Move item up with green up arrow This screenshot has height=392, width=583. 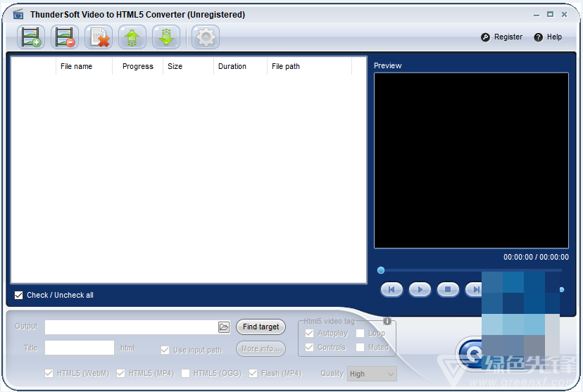pos(132,37)
